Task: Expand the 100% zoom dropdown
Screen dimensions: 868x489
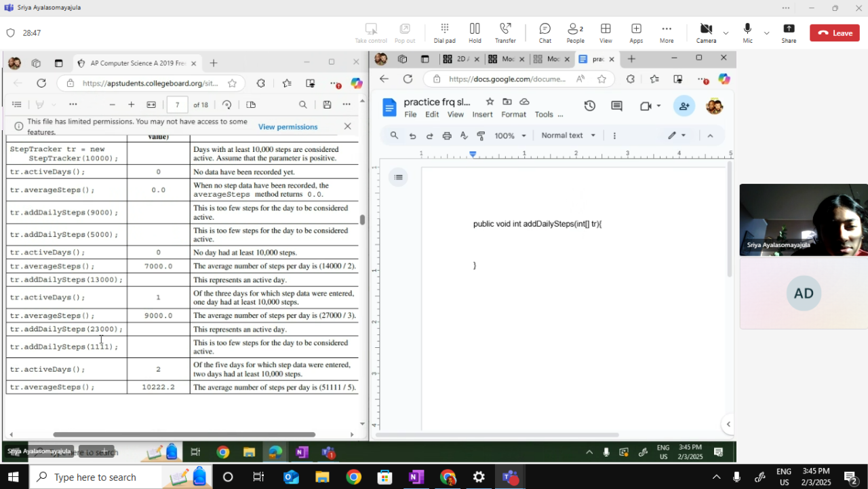Action: [509, 136]
